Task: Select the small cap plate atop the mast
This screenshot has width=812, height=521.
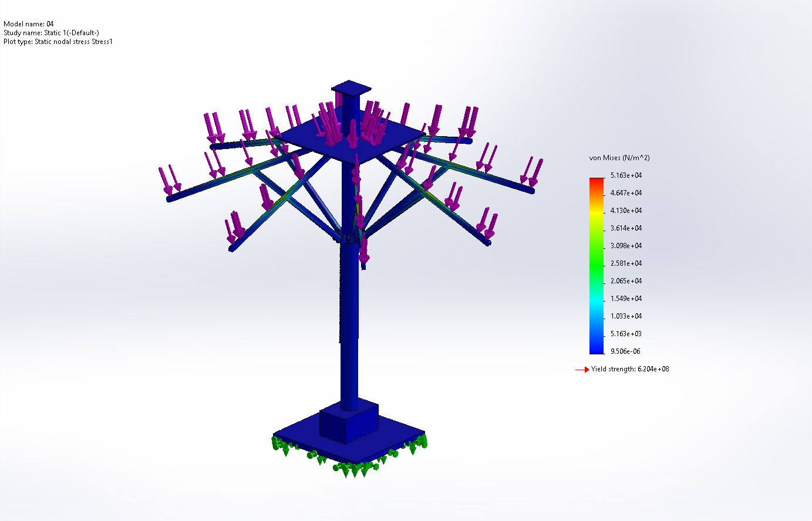Action: pyautogui.click(x=351, y=89)
